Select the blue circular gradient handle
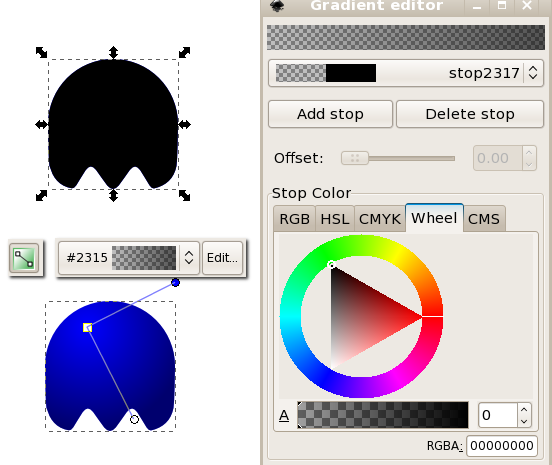 (175, 282)
